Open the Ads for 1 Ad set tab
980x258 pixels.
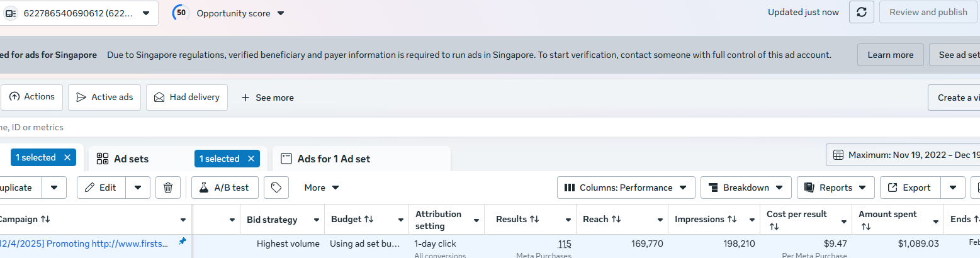click(x=334, y=159)
